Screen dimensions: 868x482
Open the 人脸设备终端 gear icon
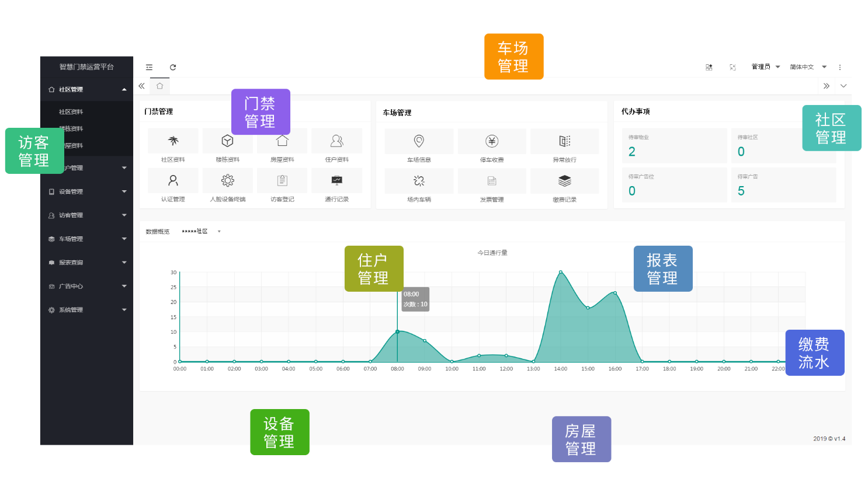227,181
